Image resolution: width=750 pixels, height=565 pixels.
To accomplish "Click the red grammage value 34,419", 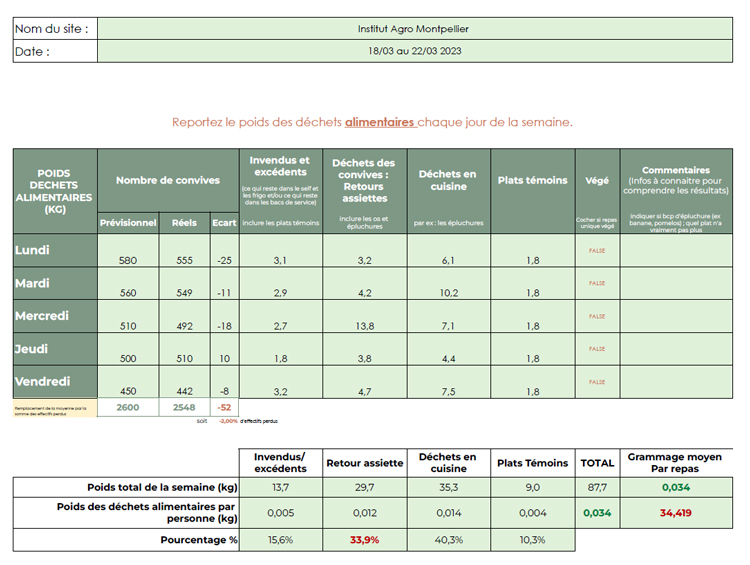I will (x=676, y=513).
